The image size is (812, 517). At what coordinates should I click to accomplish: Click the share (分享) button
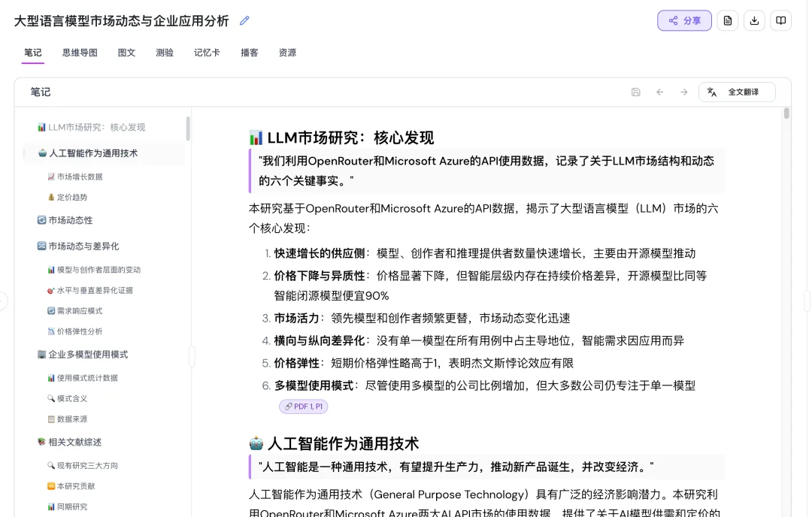[684, 20]
